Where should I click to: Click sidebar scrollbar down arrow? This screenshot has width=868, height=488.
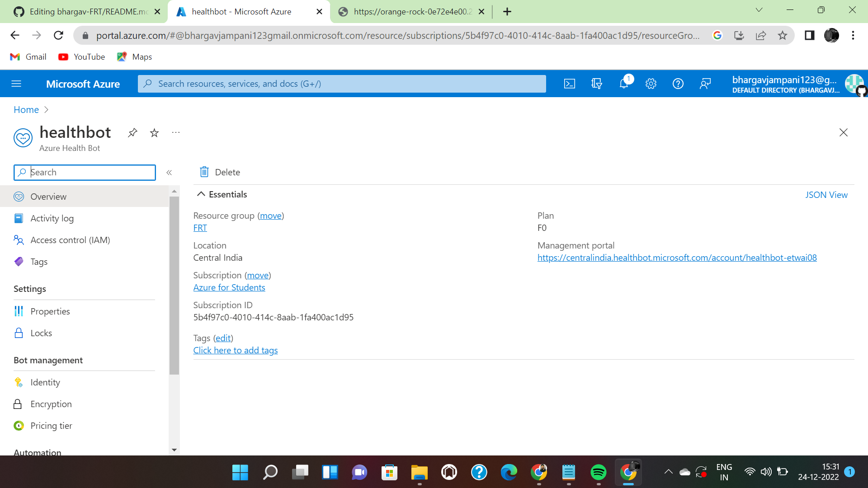point(174,450)
